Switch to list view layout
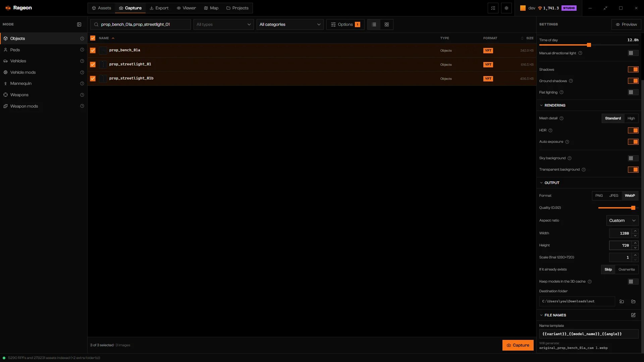 click(374, 24)
